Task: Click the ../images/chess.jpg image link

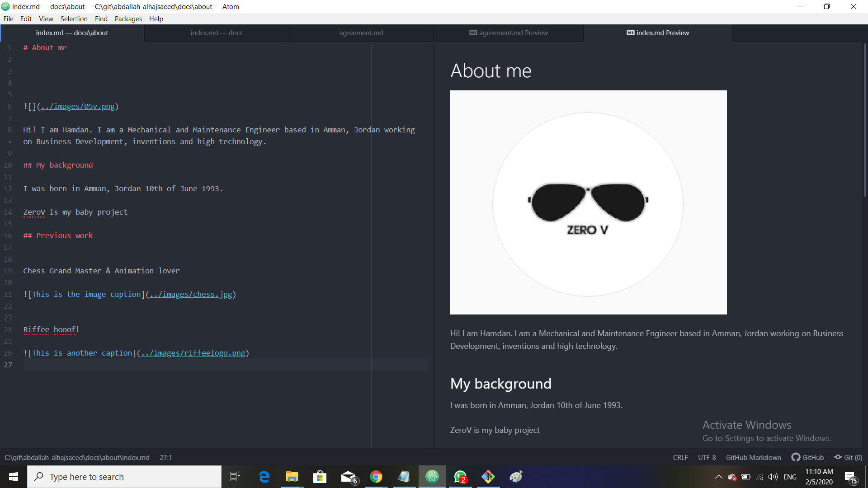Action: pos(189,294)
